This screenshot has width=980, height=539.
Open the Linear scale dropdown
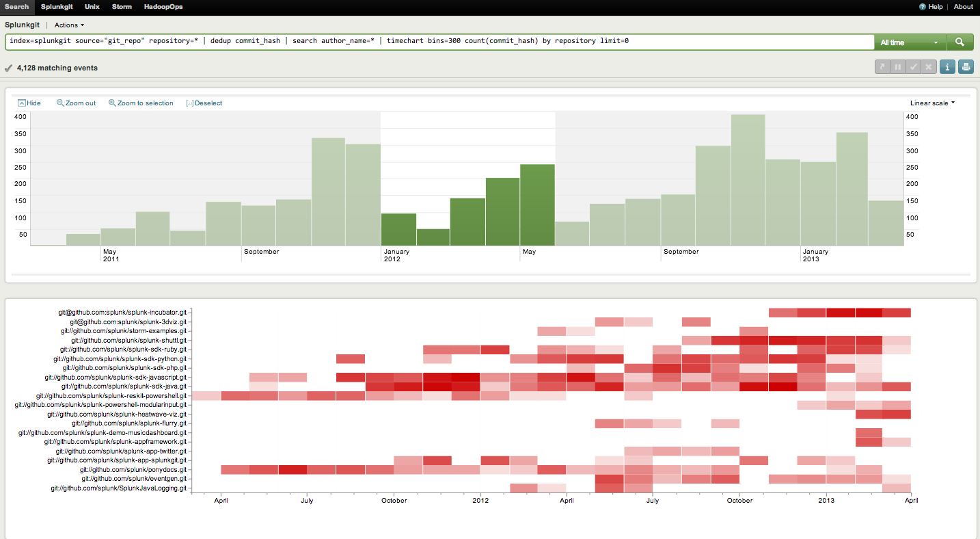[931, 103]
